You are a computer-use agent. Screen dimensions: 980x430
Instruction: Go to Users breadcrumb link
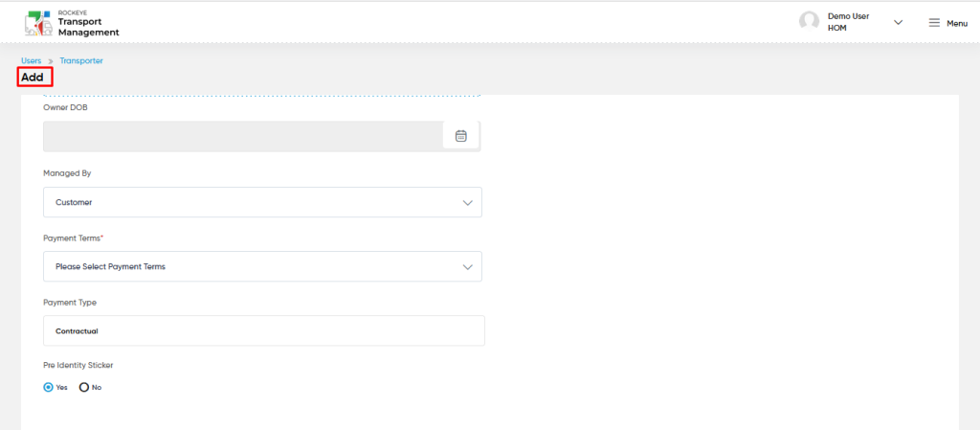[x=32, y=61]
